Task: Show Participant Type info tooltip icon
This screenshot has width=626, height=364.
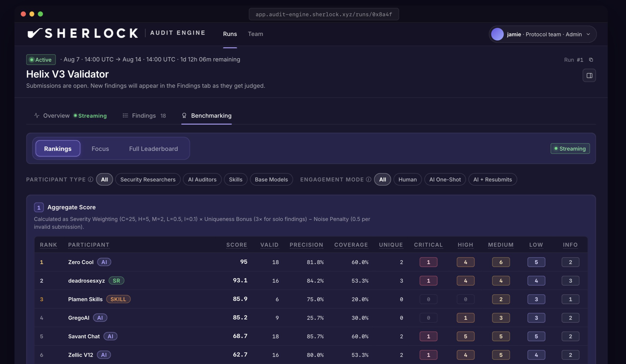Action: pyautogui.click(x=91, y=179)
